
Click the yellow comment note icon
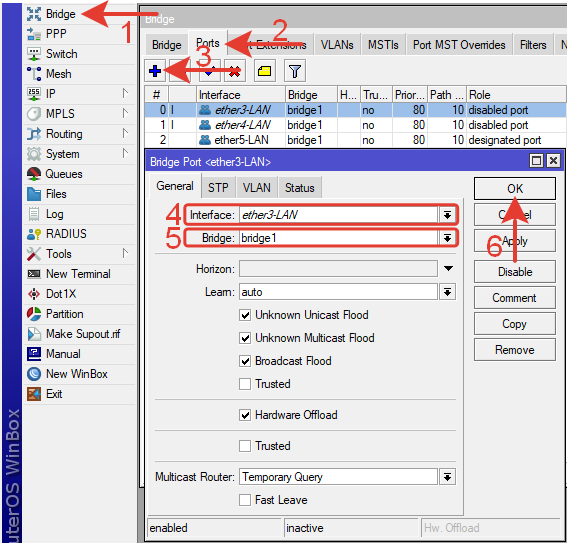click(265, 71)
